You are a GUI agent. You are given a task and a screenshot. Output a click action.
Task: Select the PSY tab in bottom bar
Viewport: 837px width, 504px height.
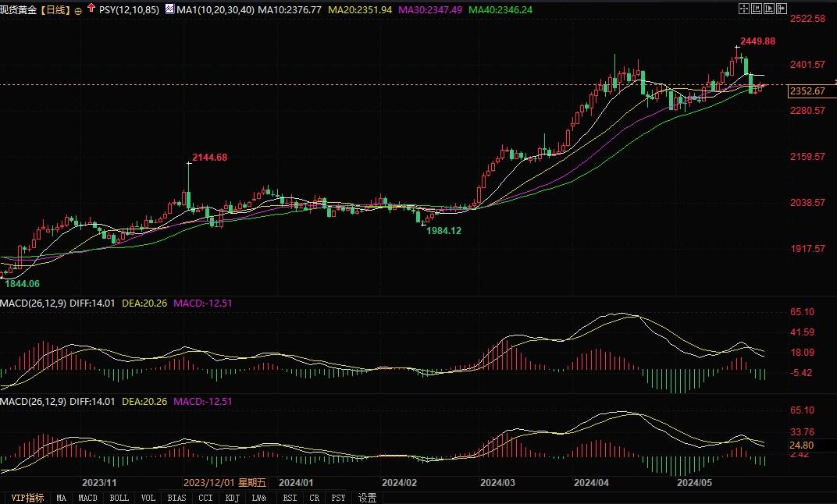click(x=338, y=498)
